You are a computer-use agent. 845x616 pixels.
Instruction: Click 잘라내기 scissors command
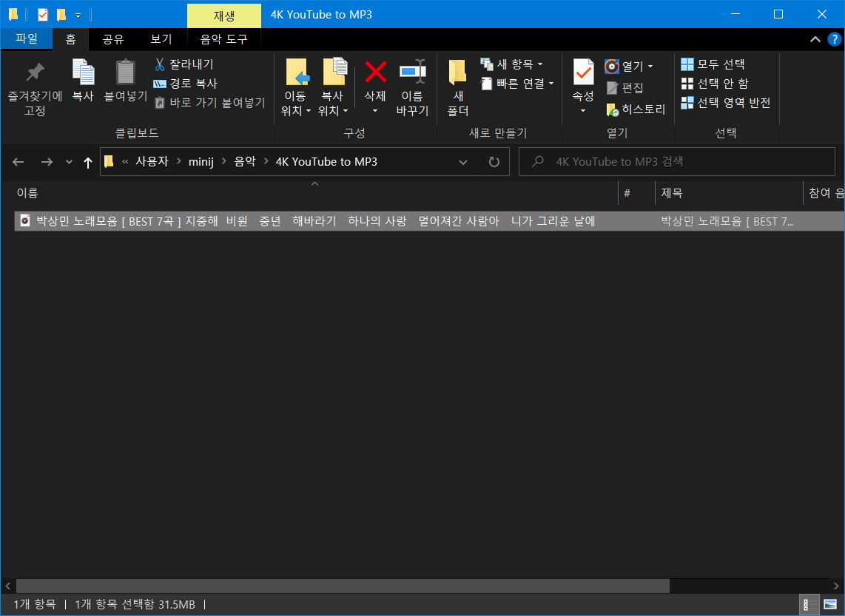[184, 64]
